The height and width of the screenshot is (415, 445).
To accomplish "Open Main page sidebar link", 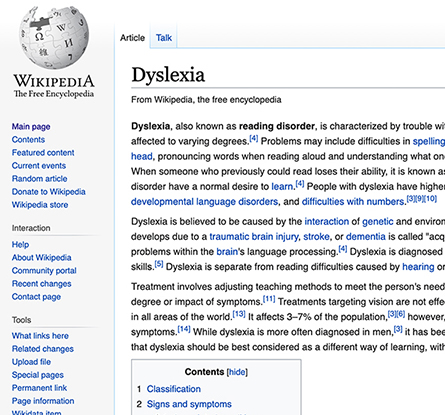I will [31, 127].
